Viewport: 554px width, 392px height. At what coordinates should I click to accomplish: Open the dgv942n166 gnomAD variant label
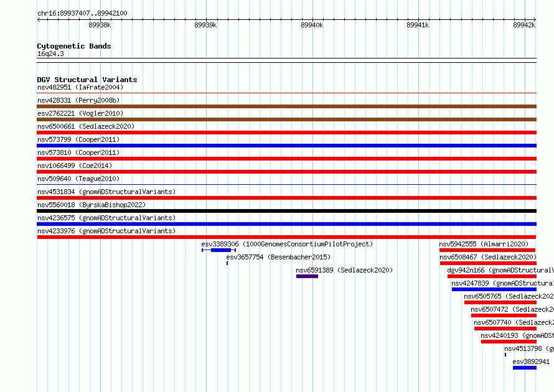tap(500, 270)
